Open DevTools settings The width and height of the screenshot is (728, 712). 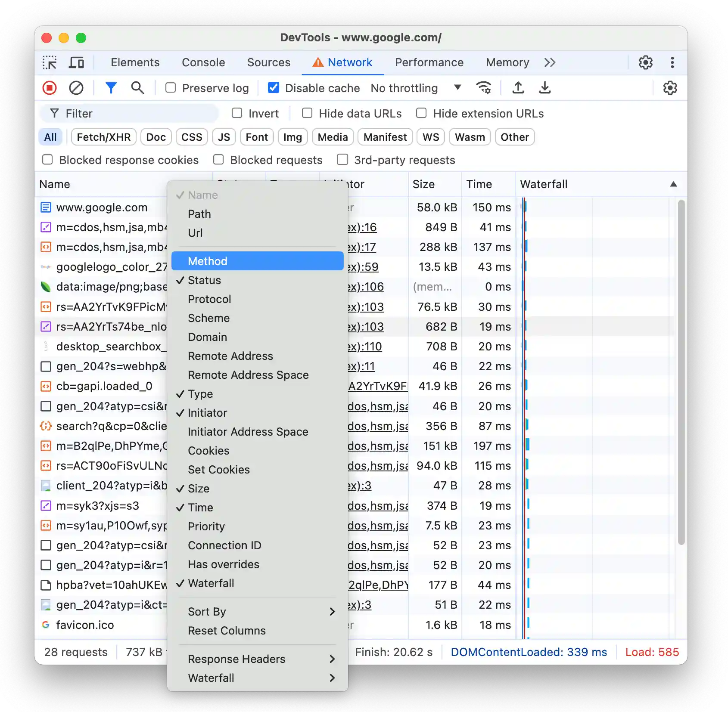coord(645,62)
